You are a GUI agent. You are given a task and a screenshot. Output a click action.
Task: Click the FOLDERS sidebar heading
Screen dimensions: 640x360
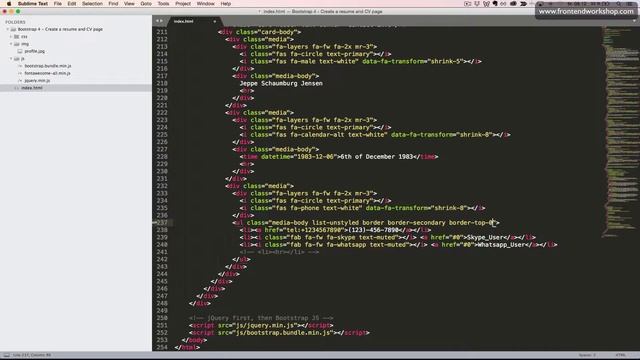[15, 22]
